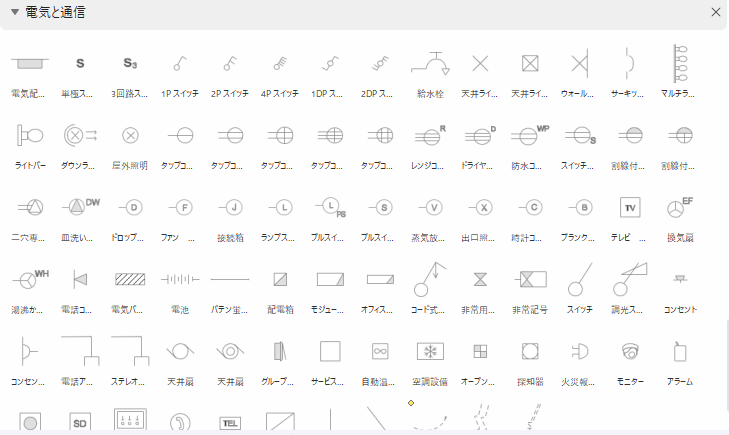Close the 電気と通信 shape library panel
Screen dimensions: 729x435
(715, 13)
